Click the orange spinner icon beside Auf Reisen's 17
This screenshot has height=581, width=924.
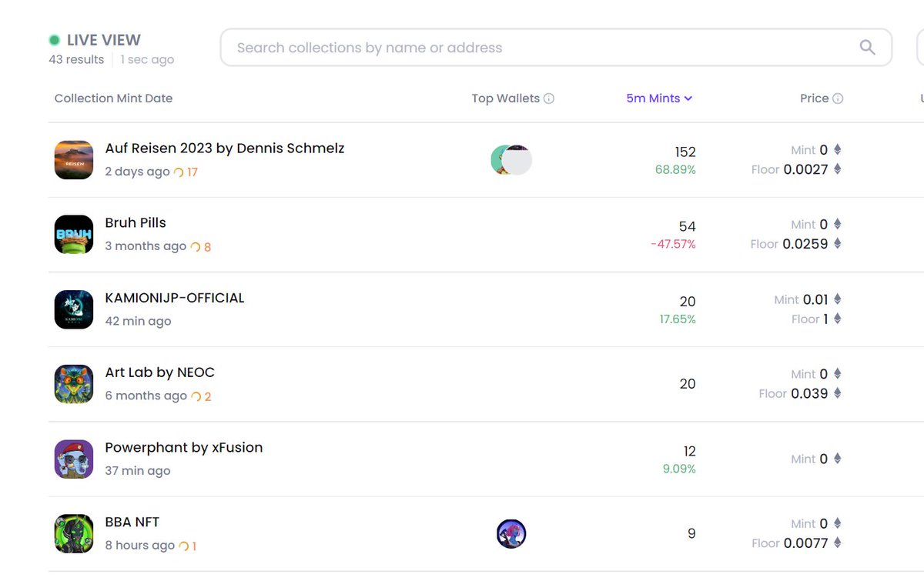pos(179,172)
